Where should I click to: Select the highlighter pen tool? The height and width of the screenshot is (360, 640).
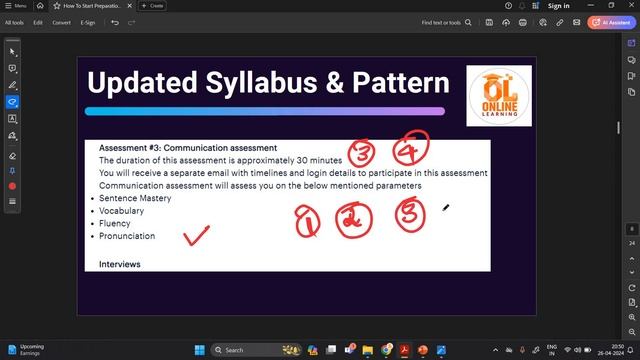[x=12, y=85]
